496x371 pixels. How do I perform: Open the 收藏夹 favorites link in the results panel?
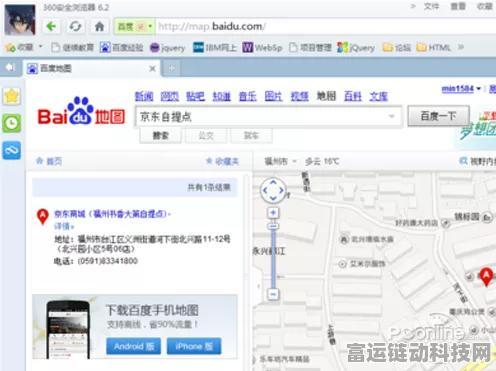(222, 161)
